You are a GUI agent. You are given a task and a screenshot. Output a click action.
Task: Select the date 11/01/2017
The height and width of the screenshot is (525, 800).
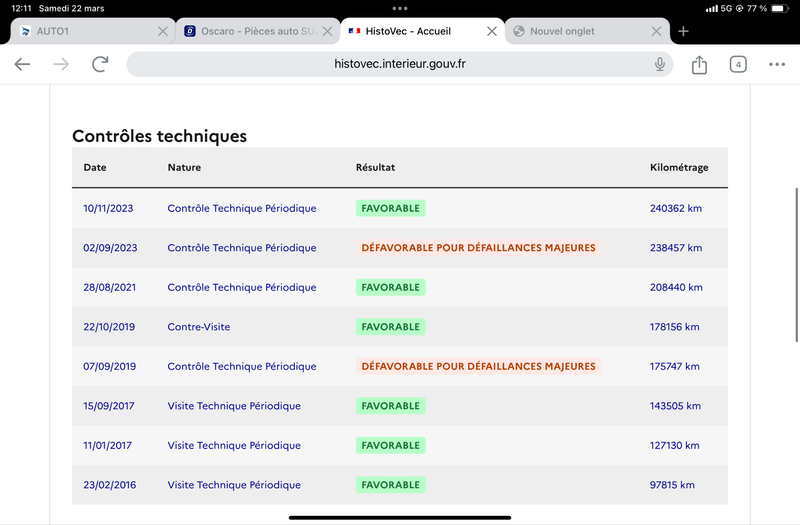tap(107, 445)
